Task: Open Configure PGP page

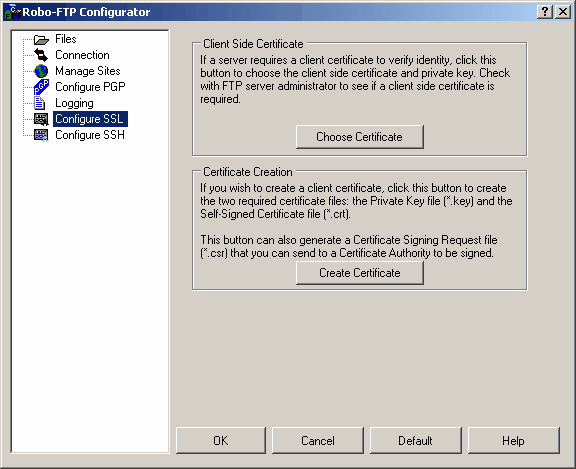Action: (90, 87)
